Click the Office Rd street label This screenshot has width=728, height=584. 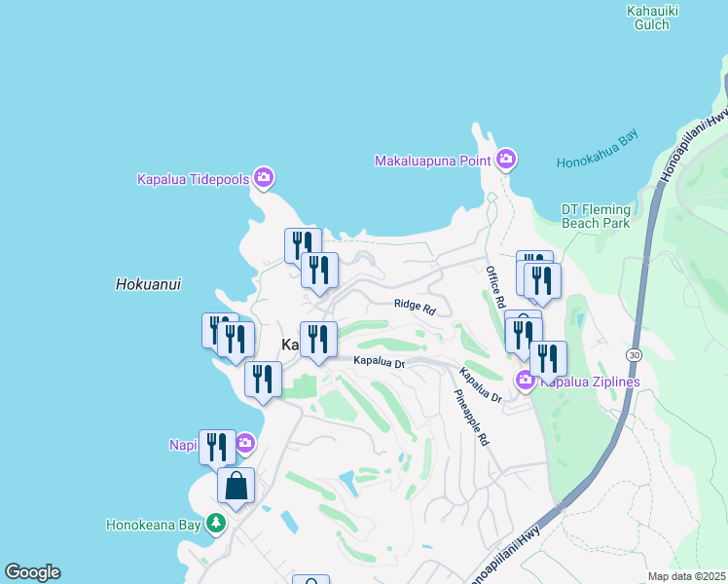(x=495, y=287)
